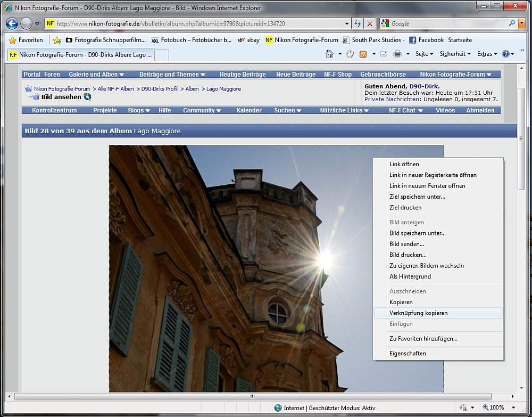
Task: Click the Kontrollzentrum nav link
Action: pos(54,110)
